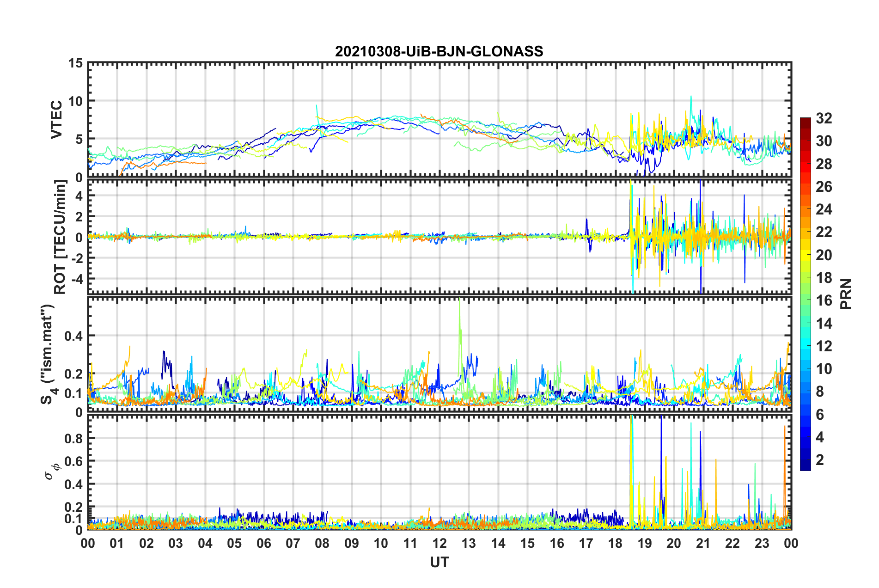Click UT axis tick label 08
This screenshot has width=879, height=588.
[x=322, y=543]
